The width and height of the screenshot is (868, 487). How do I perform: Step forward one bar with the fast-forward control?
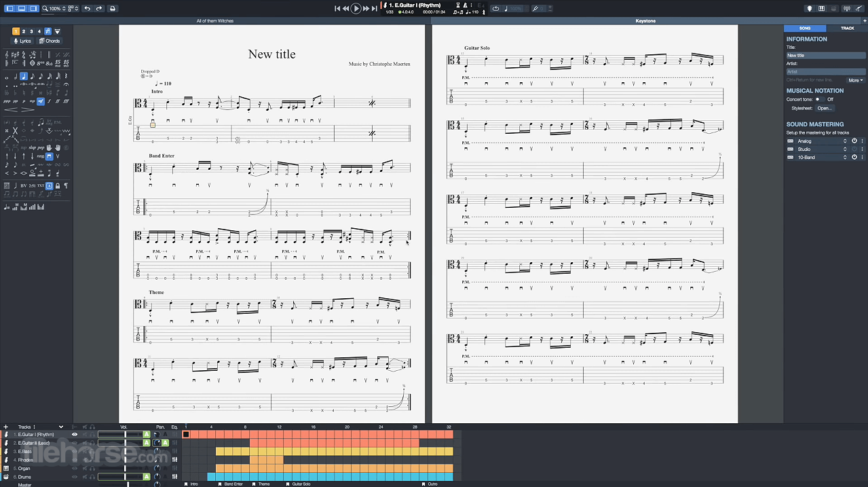(366, 8)
